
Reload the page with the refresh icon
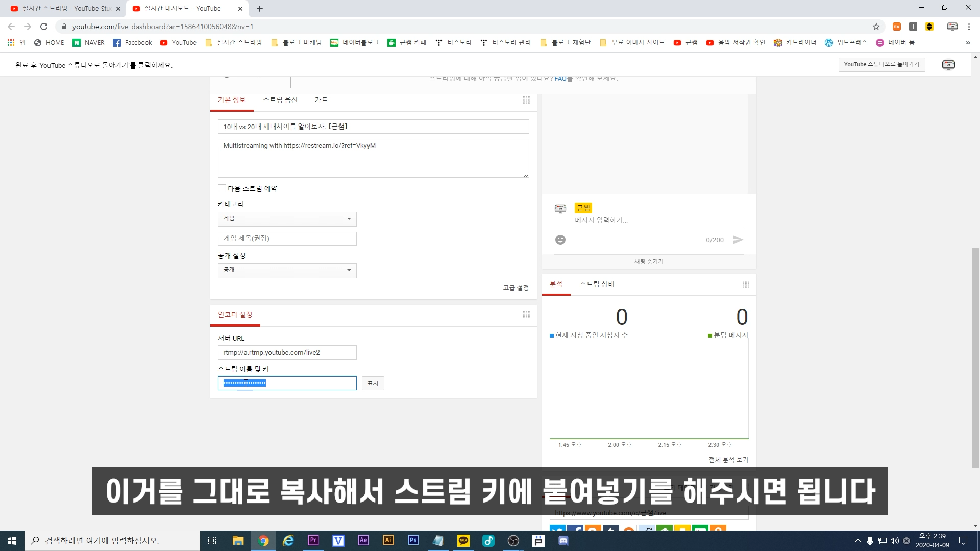coord(44,27)
